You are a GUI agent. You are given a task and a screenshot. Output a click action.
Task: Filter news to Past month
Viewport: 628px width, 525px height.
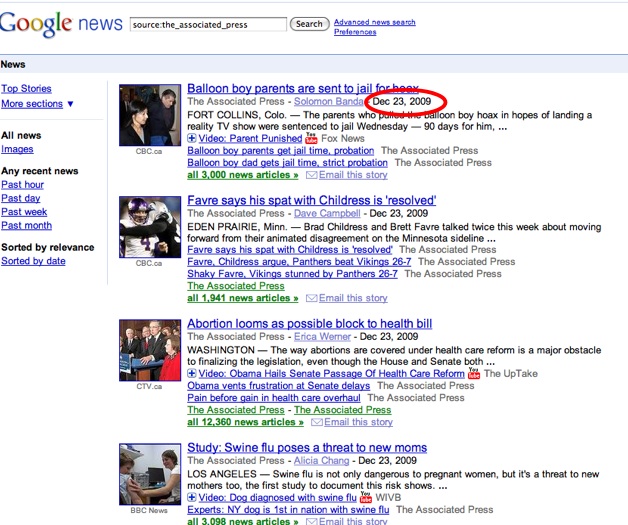(26, 225)
